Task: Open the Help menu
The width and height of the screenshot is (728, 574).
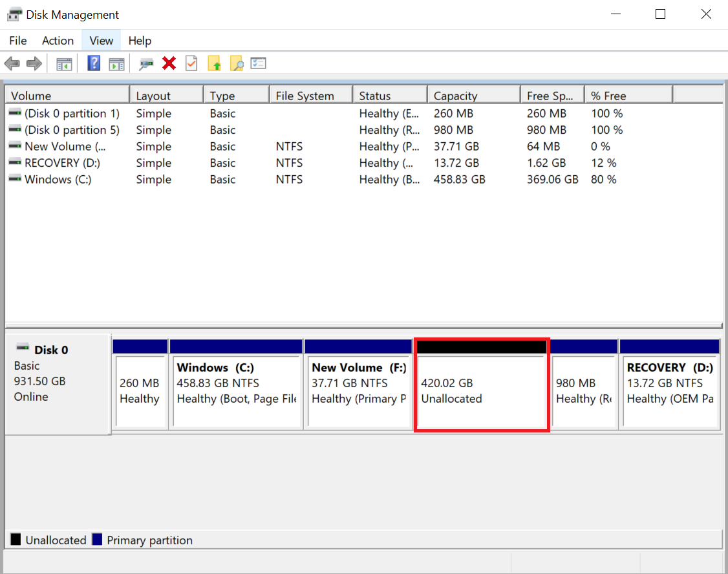Action: [x=140, y=40]
